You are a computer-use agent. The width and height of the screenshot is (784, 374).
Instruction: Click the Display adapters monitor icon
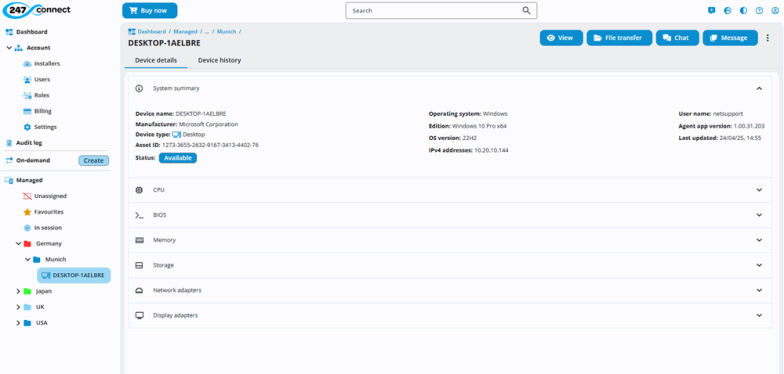(140, 316)
